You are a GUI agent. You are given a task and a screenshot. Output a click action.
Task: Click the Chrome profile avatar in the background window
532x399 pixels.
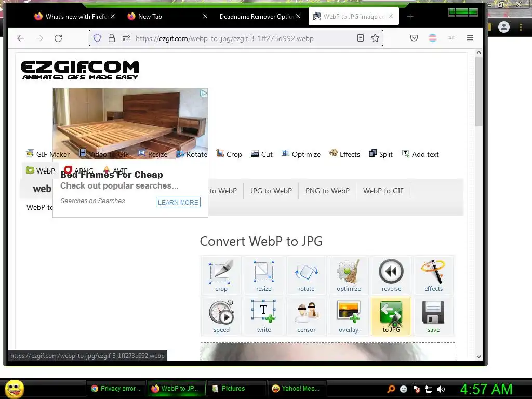(x=504, y=27)
